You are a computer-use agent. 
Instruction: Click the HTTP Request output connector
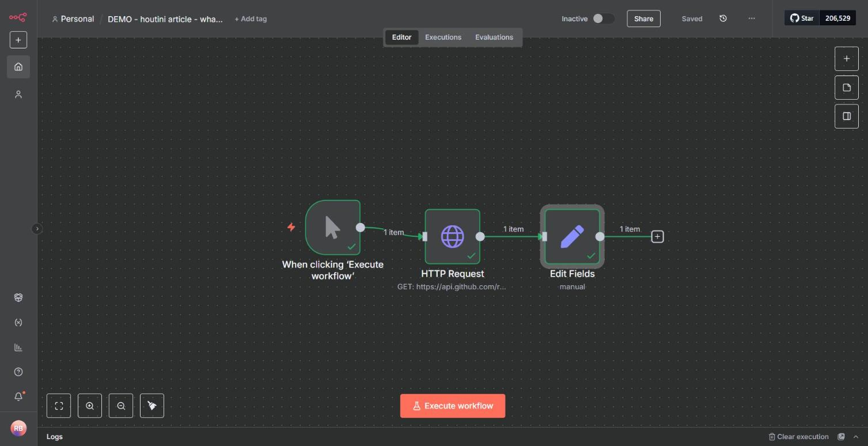(480, 236)
